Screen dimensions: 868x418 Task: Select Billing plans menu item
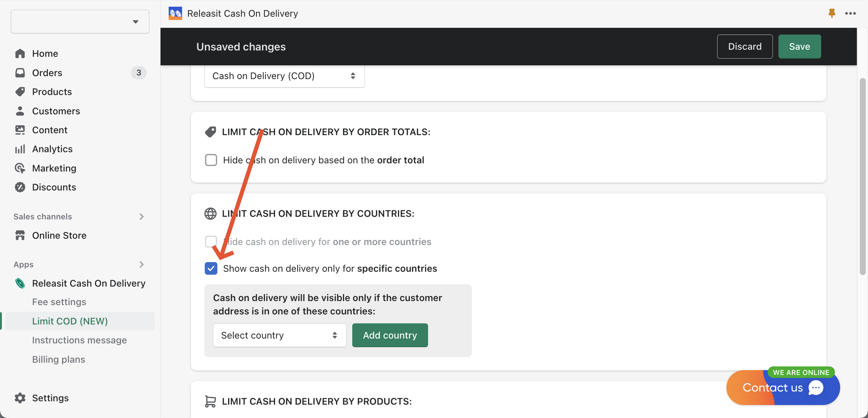click(58, 359)
